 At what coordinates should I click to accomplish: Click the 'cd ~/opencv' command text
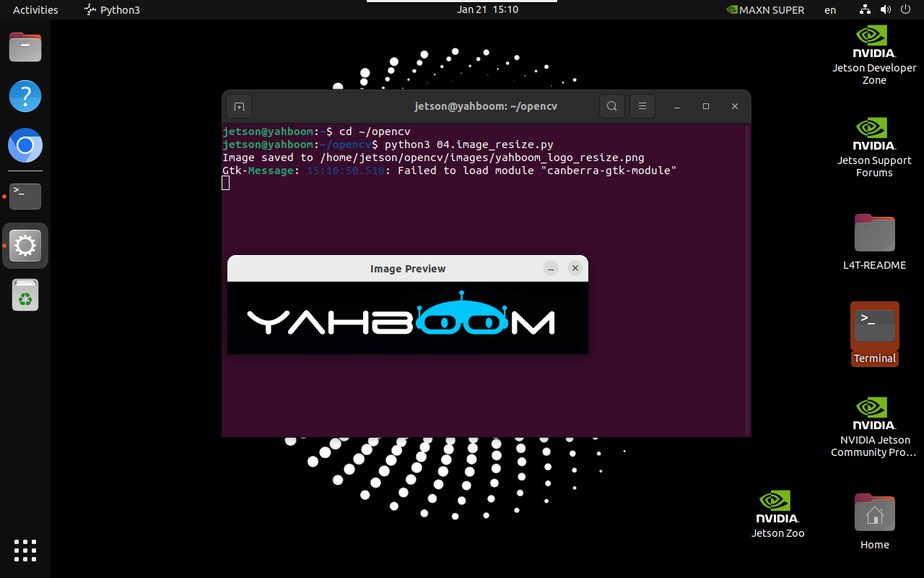coord(375,131)
